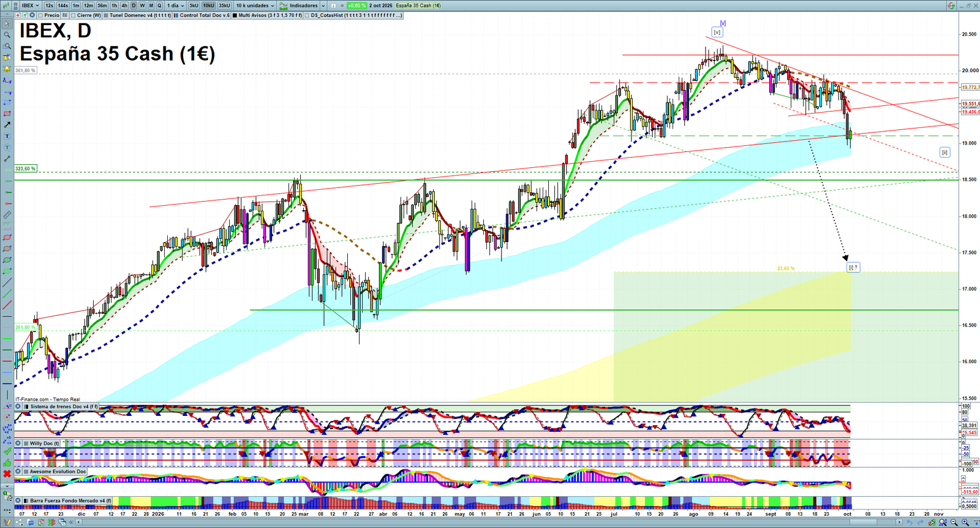
Task: Expand more left toolbar tools chevron
Action: pos(7,486)
